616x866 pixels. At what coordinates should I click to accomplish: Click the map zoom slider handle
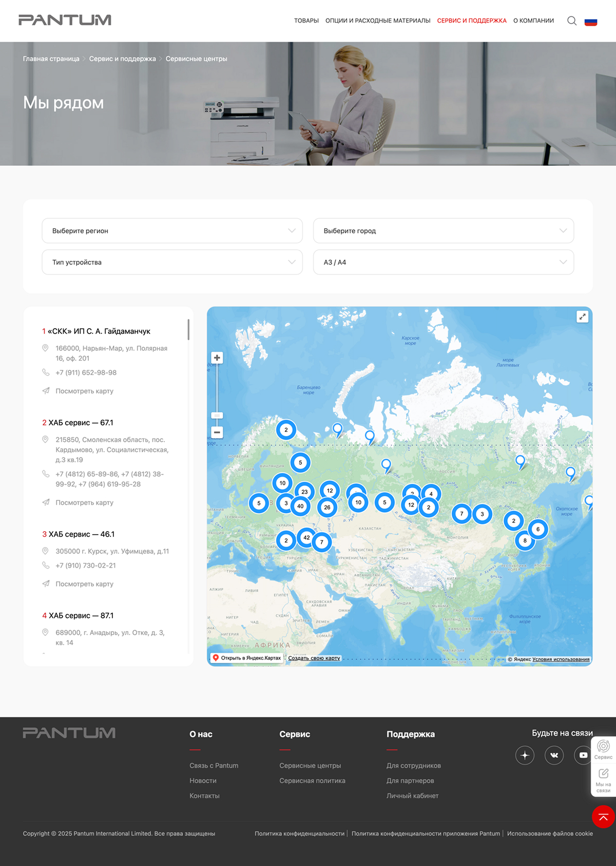[217, 416]
